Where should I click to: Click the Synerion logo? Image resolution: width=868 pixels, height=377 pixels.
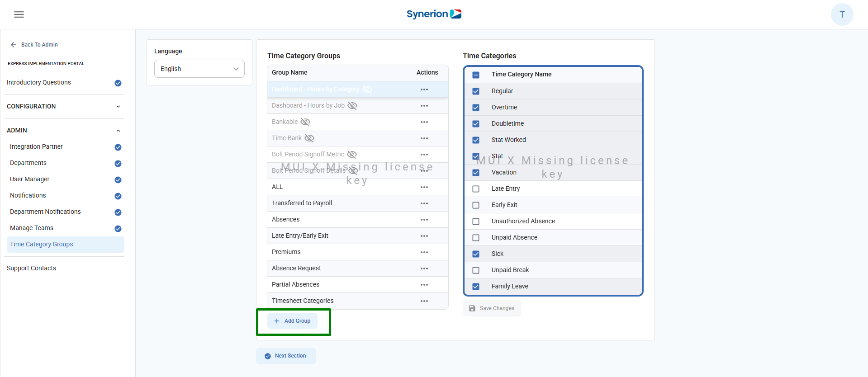click(434, 14)
